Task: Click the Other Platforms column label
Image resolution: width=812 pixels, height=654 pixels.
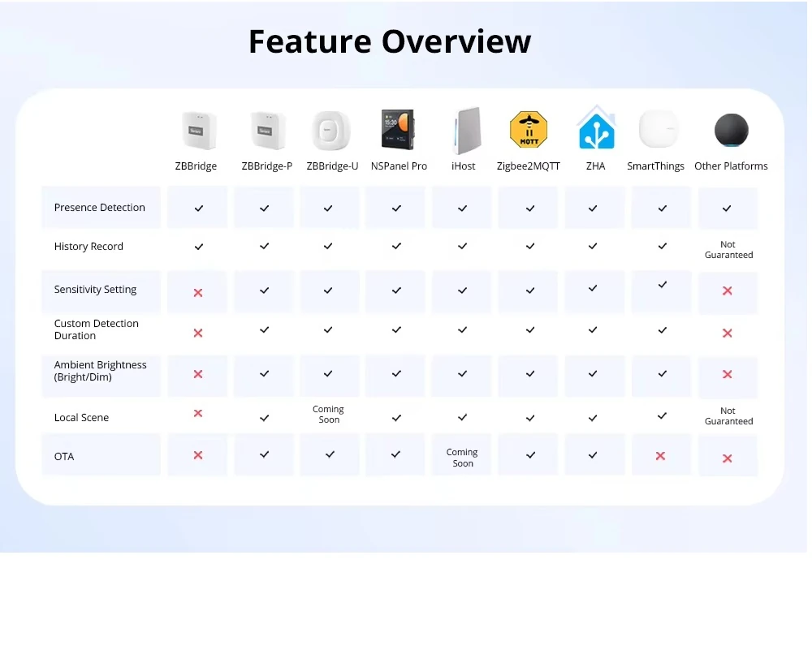Action: pyautogui.click(x=731, y=166)
